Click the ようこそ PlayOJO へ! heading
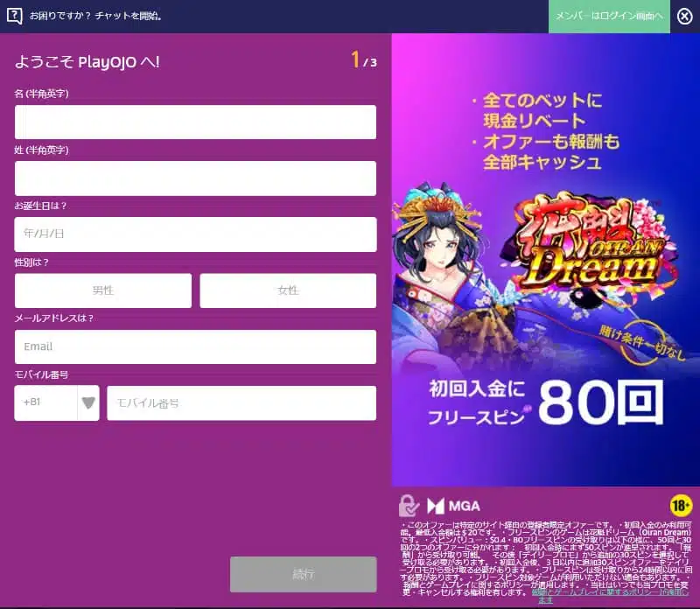 click(x=87, y=61)
